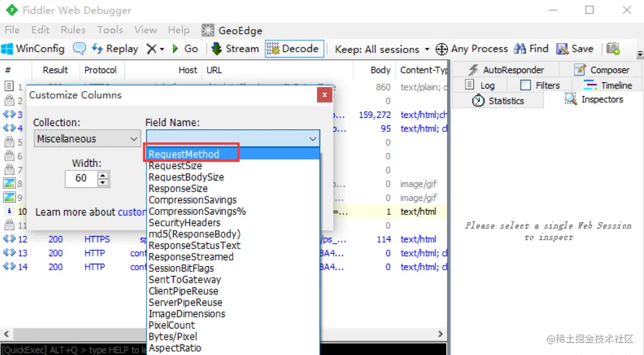Switch to the Composer tab
This screenshot has height=355, width=644.
(x=601, y=70)
